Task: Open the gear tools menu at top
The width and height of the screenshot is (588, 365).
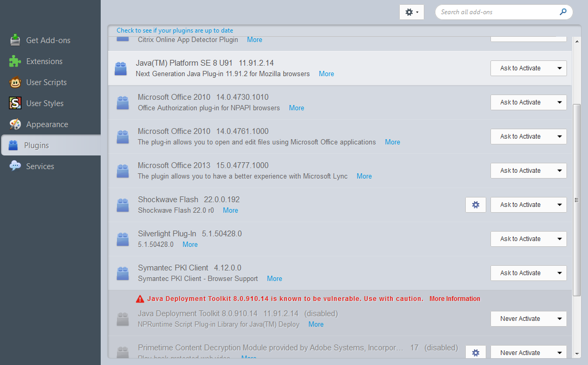Action: (412, 12)
